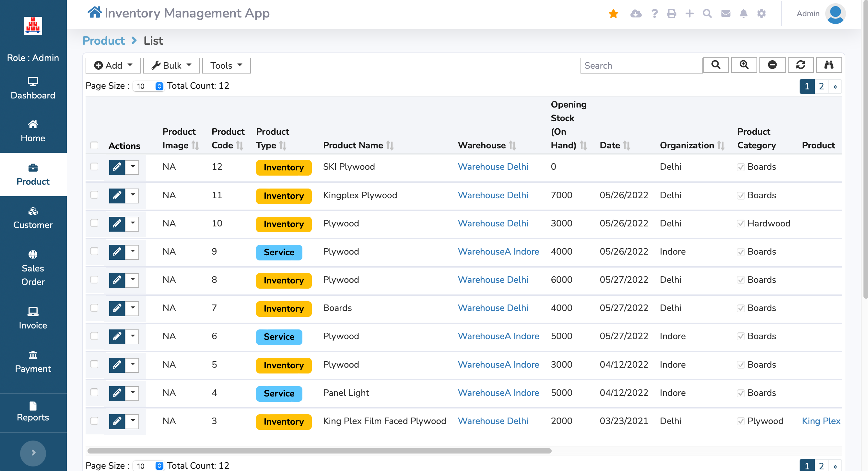Expand the Add dropdown button
868x471 pixels.
coord(113,65)
